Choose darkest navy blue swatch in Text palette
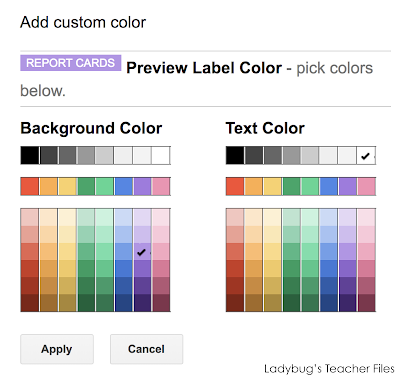Screen dimensions: 400x379 pos(329,303)
